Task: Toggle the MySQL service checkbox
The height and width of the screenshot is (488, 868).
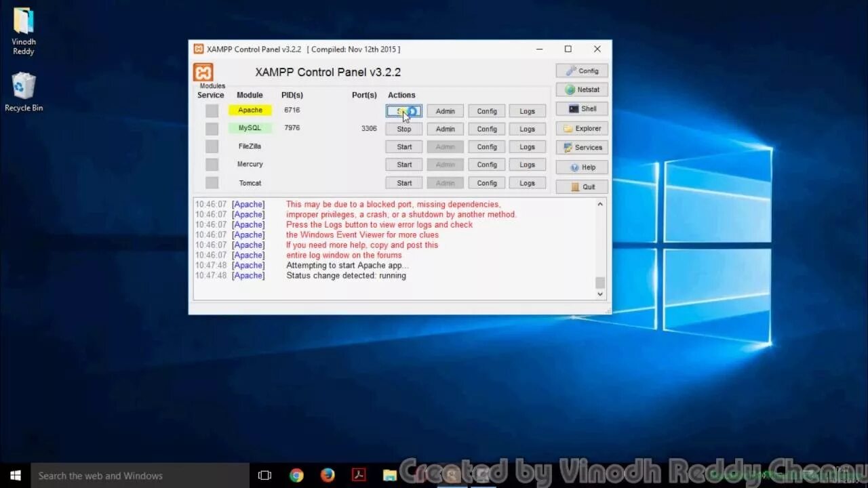Action: tap(212, 129)
